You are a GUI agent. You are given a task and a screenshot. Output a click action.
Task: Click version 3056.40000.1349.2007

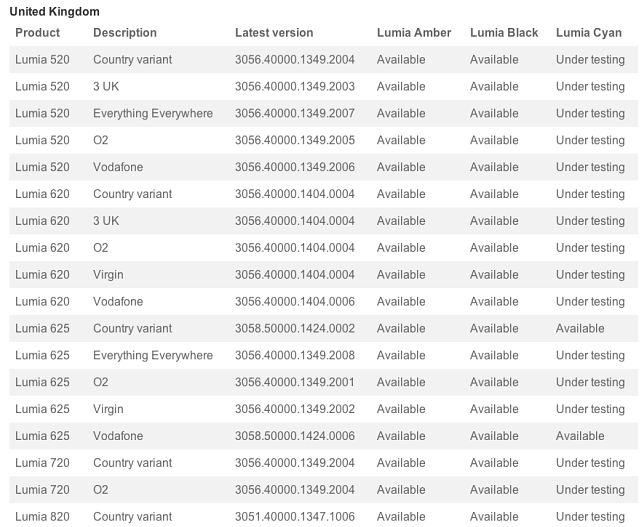(x=295, y=113)
